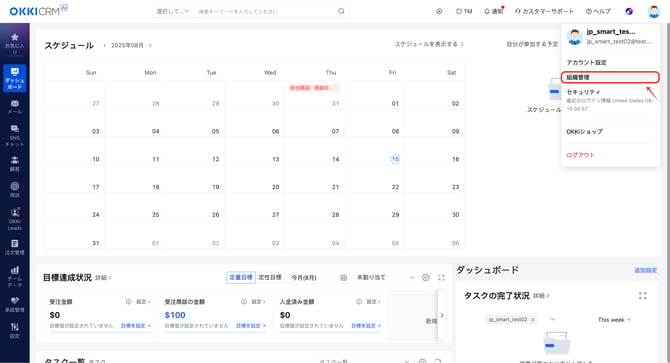The width and height of the screenshot is (670, 363).
Task: Switch to 定量目標 toggle
Action: [x=241, y=277]
